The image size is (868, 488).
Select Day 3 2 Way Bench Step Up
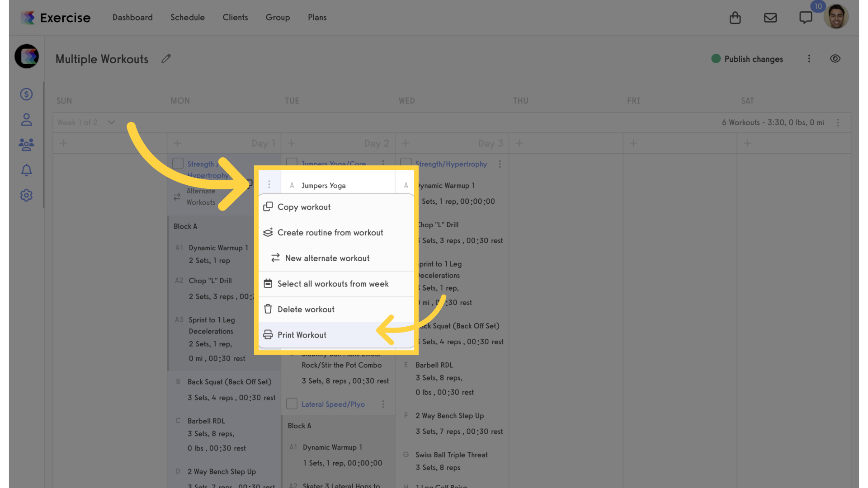pyautogui.click(x=450, y=415)
